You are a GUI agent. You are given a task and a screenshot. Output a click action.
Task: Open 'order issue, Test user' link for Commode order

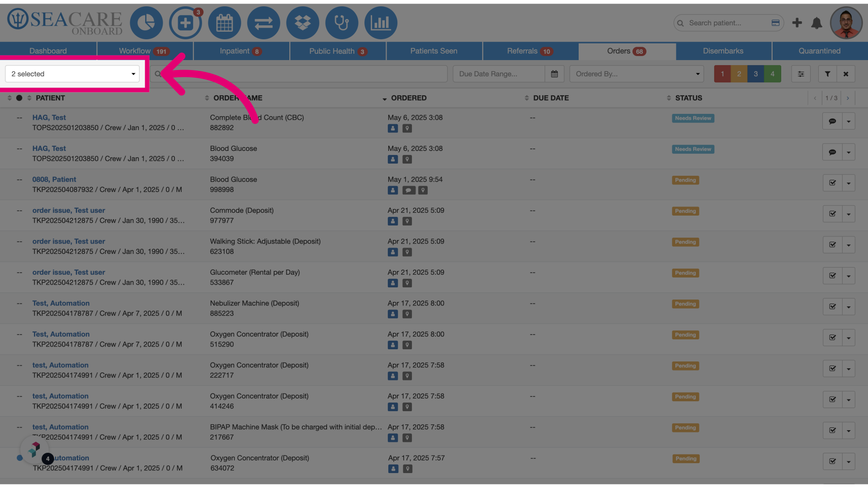(x=69, y=211)
